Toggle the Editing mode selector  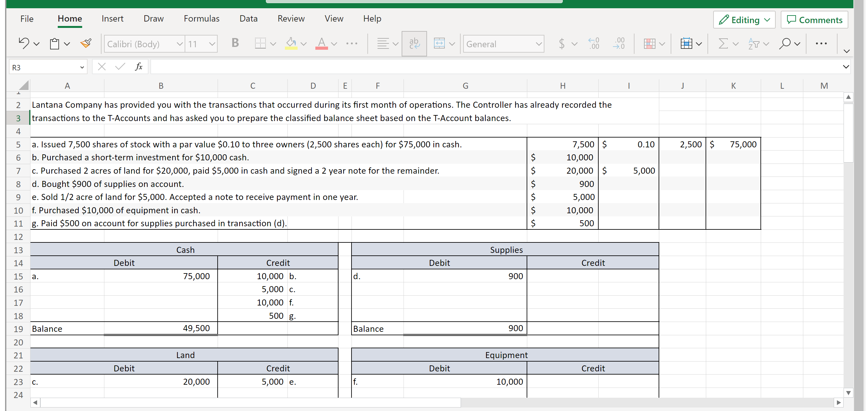tap(744, 20)
